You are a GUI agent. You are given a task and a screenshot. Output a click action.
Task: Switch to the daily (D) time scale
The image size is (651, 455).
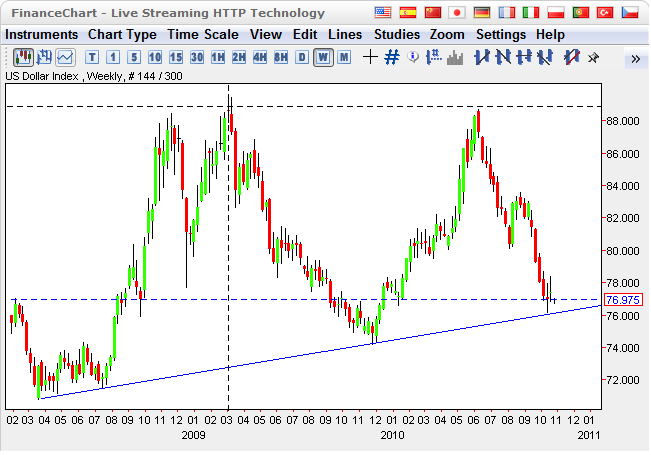(x=302, y=57)
